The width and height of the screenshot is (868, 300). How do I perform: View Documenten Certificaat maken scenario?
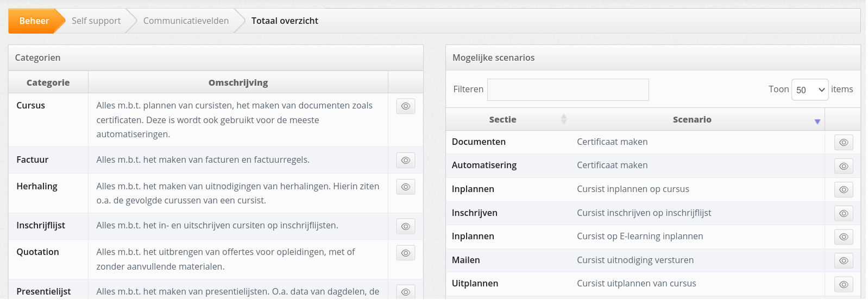coord(844,142)
